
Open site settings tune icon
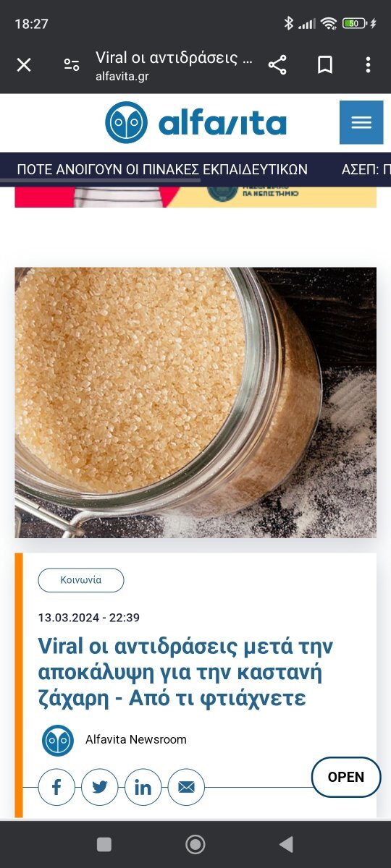[x=72, y=65]
